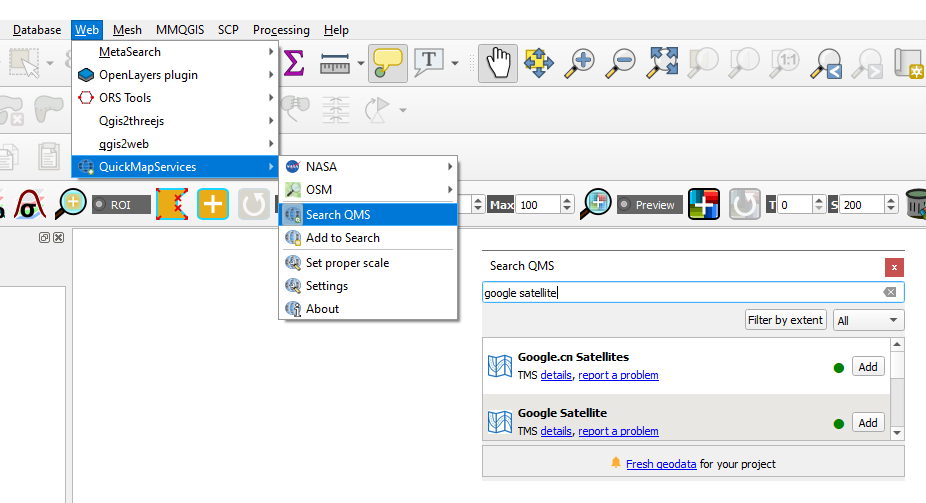Click SCP activate preview pointer icon
Image resolution: width=926 pixels, height=503 pixels.
click(x=704, y=204)
